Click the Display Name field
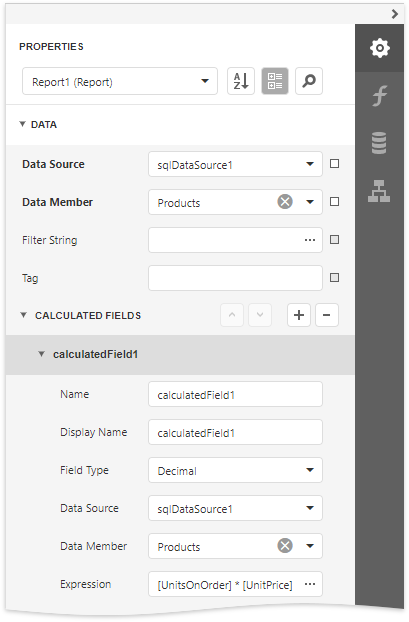This screenshot has height=622, width=409. (x=235, y=432)
